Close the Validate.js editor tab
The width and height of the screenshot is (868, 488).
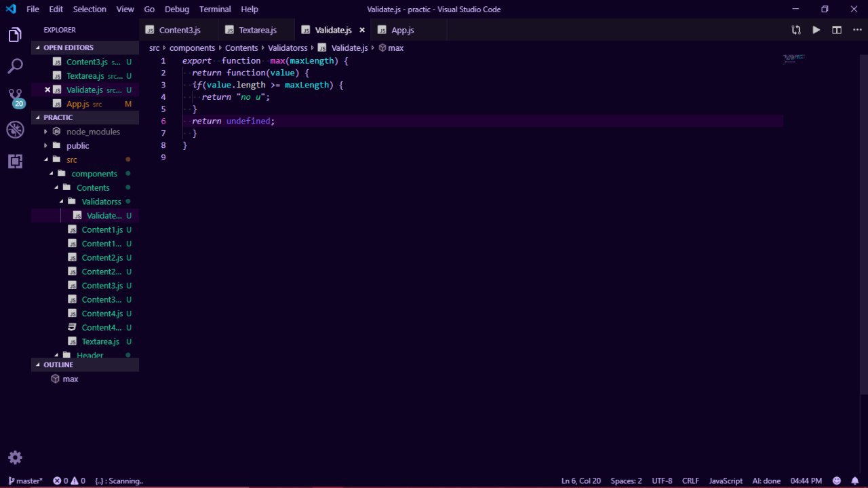click(x=362, y=30)
